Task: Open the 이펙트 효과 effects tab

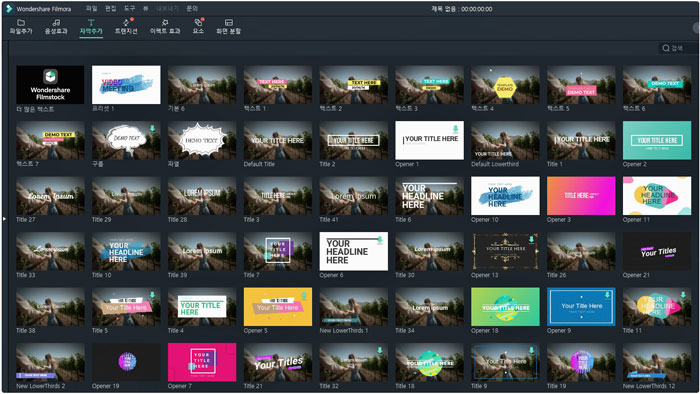Action: pyautogui.click(x=165, y=27)
